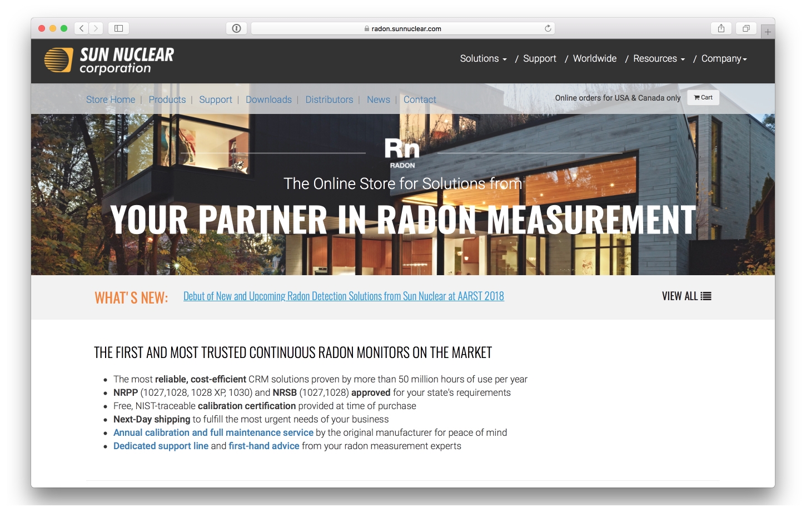Click VIEW ALL news list link
This screenshot has width=806, height=532.
tap(686, 296)
